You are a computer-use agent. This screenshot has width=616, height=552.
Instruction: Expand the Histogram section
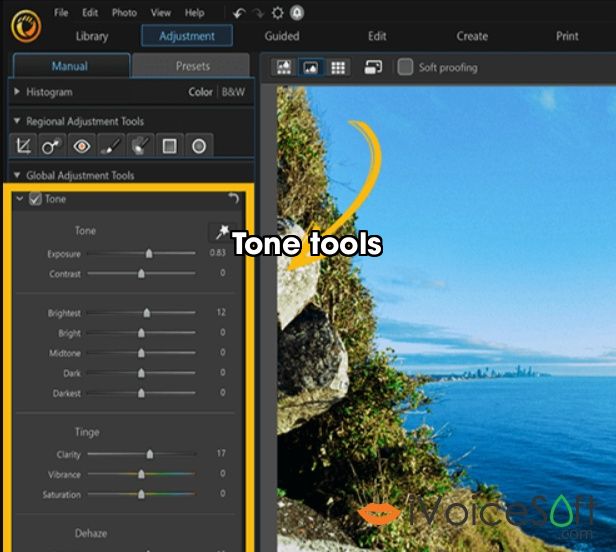pyautogui.click(x=16, y=92)
